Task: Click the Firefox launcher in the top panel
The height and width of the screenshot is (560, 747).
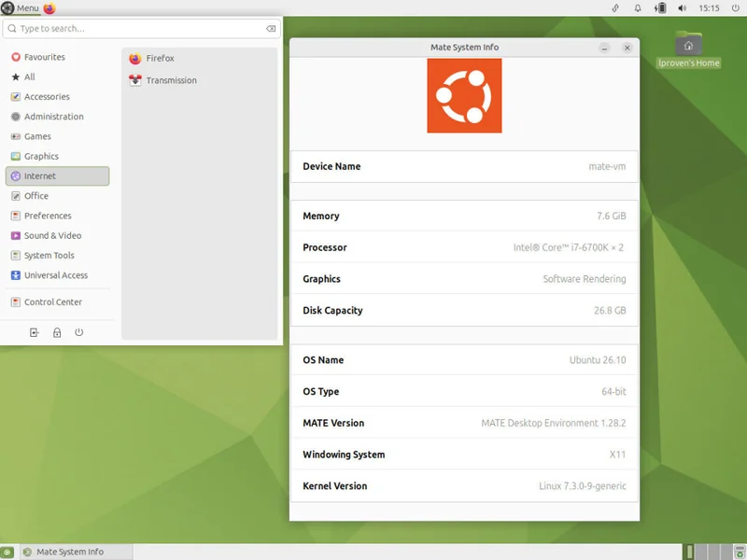Action: [x=49, y=8]
